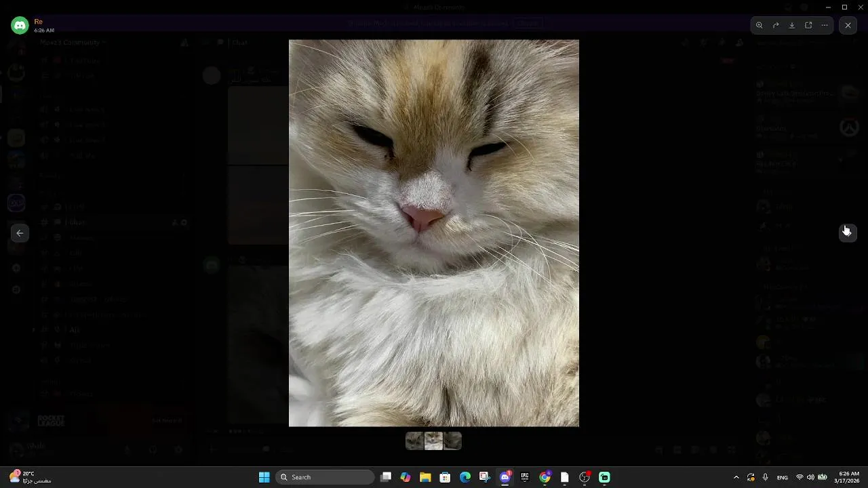
Task: Launch Copilot from the taskbar
Action: click(406, 477)
